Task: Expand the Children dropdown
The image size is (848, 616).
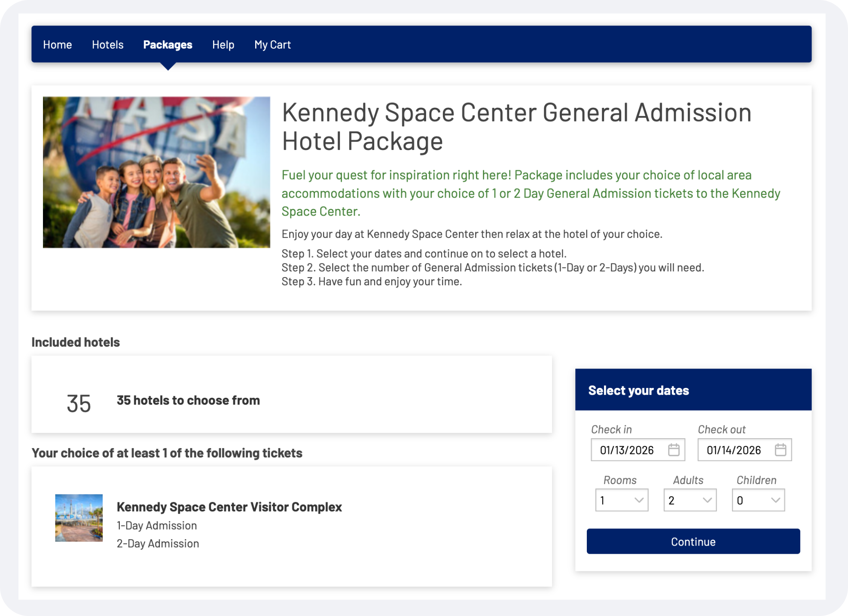Action: pos(758,500)
